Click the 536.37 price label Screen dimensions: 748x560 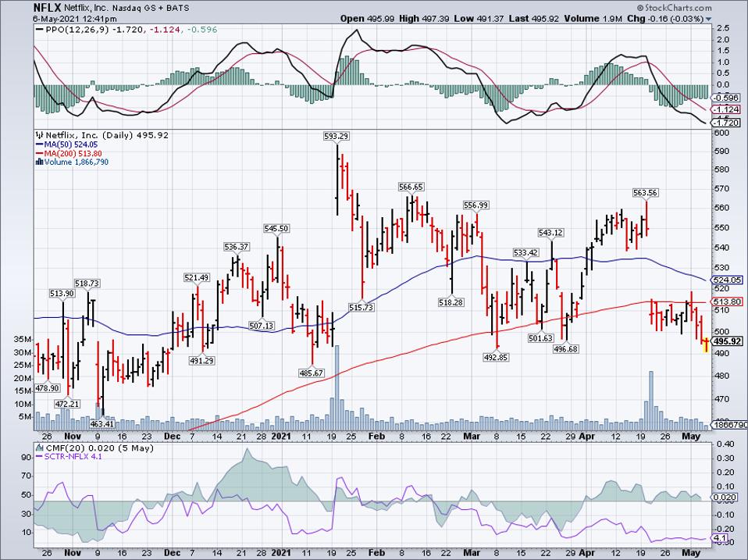pyautogui.click(x=236, y=247)
